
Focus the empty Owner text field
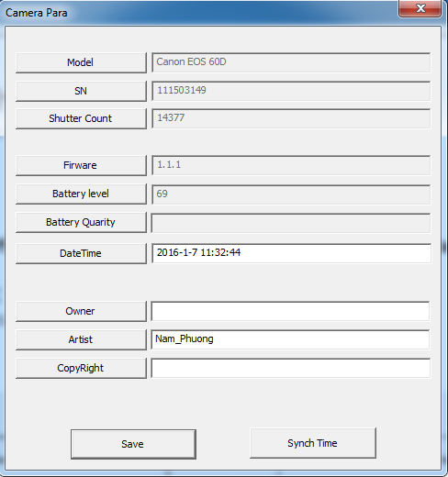[x=290, y=311]
